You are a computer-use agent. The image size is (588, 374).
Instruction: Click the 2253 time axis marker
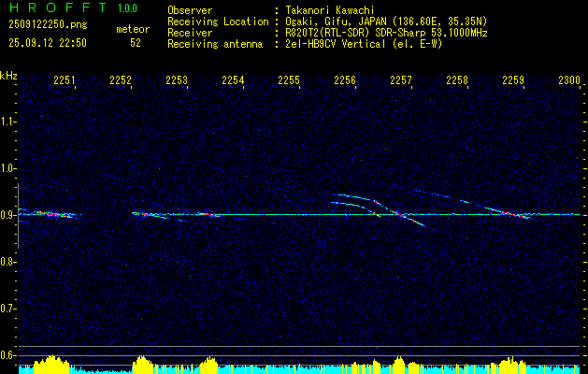point(177,80)
